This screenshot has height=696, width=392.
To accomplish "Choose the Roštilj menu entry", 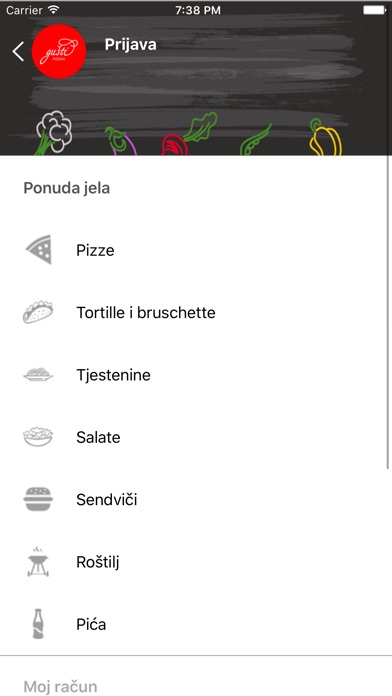I will point(194,562).
